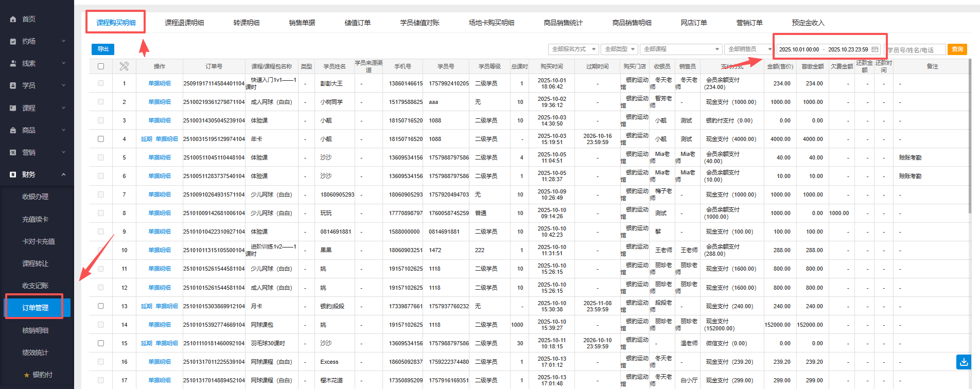This screenshot has height=389, width=980.
Task: Open 卡对卡充值 in finance submenu
Action: point(39,241)
